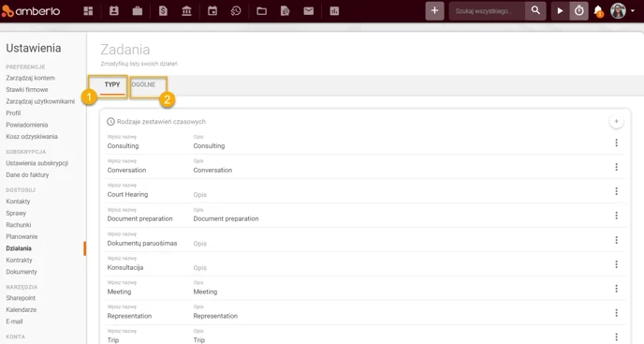The image size is (644, 344).
Task: Open Rachunki customization settings
Action: [19, 225]
